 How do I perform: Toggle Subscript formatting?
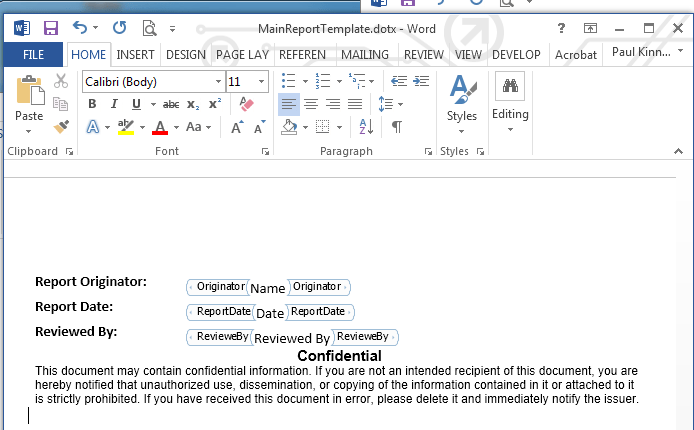tap(193, 104)
